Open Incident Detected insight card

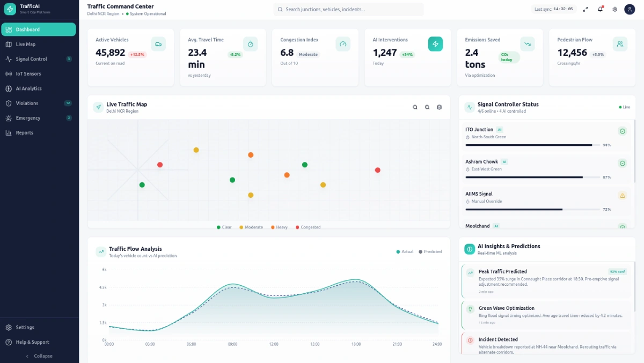(x=546, y=344)
